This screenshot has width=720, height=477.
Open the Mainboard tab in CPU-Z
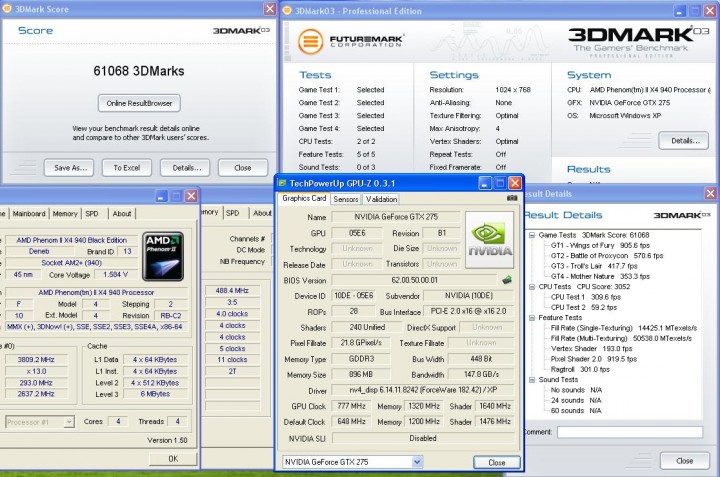(29, 213)
